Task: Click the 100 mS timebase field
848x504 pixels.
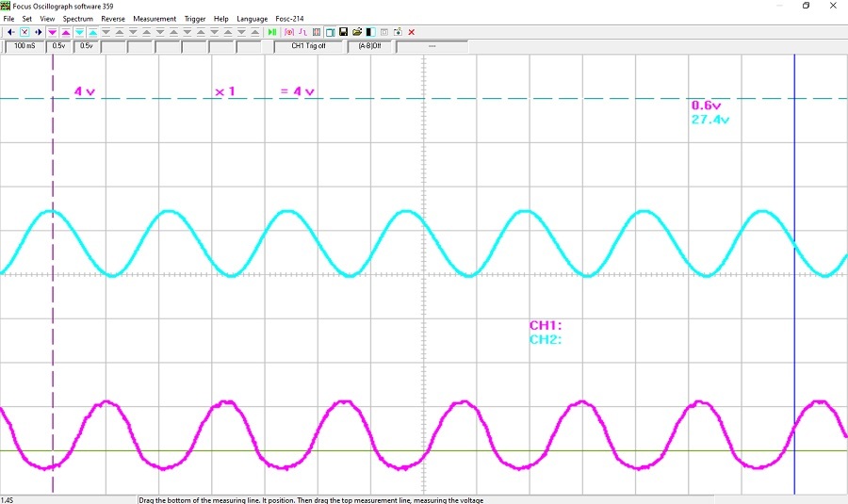Action: 24,46
